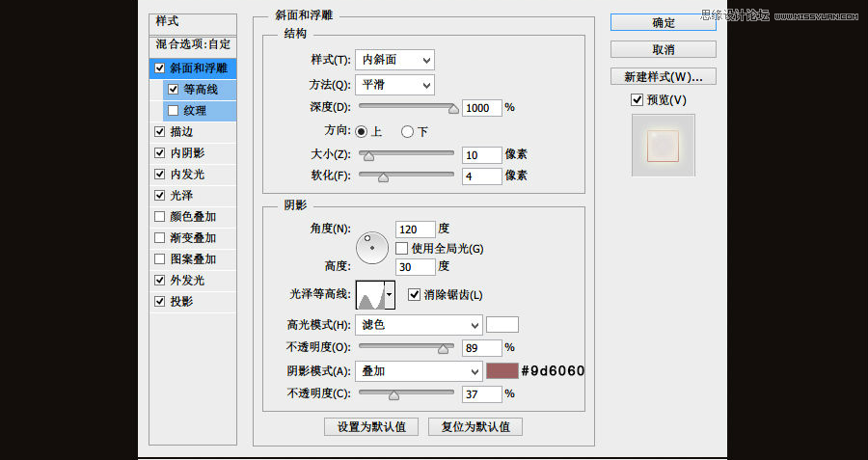Click the 确定 OK button
The width and height of the screenshot is (868, 460).
663,22
